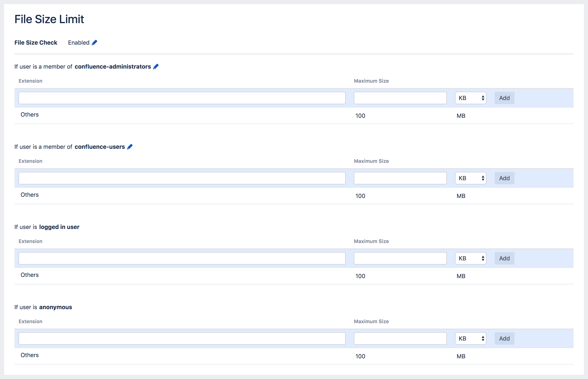Select the Others row under confluence-administrators
The height and width of the screenshot is (379, 588).
point(30,115)
